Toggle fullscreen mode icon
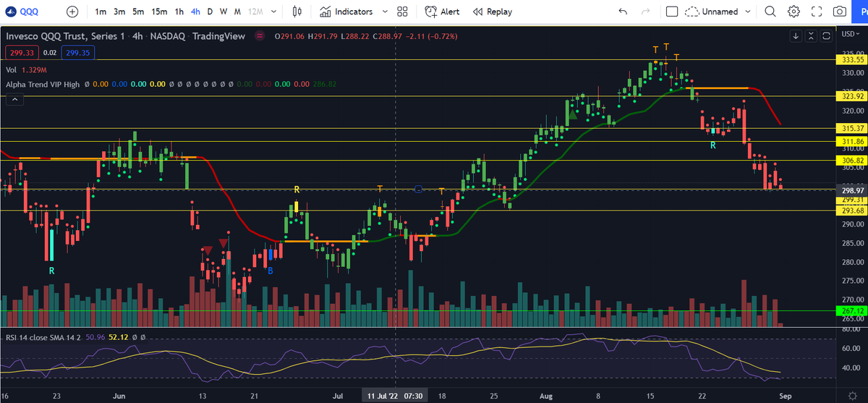The image size is (868, 403). (817, 12)
